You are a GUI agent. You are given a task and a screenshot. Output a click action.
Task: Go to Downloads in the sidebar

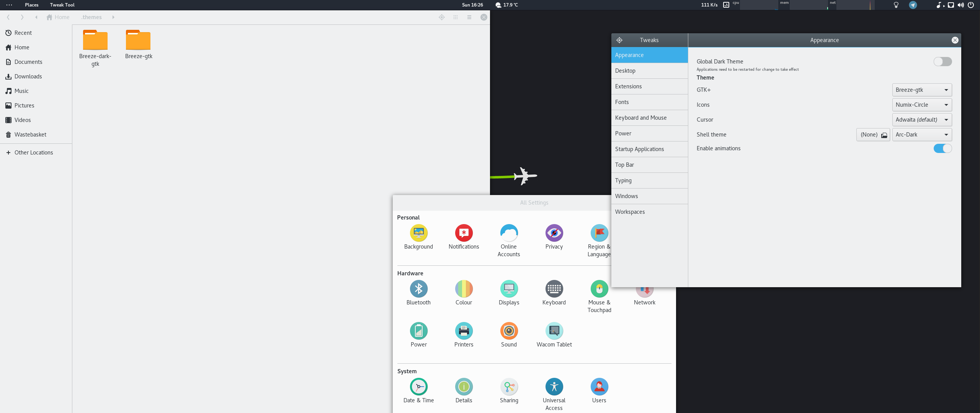[x=28, y=76]
